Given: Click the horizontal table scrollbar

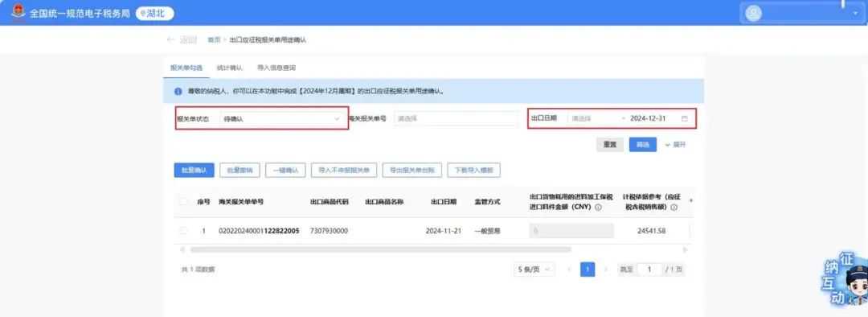Looking at the screenshot, I should click(x=381, y=249).
